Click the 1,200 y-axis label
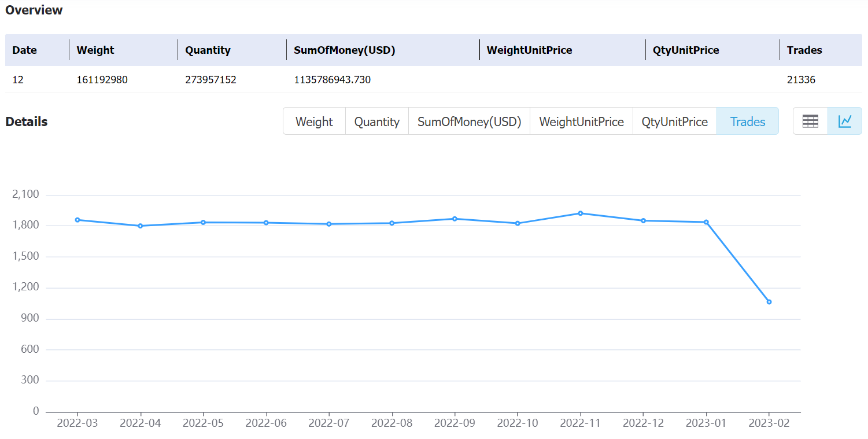 point(25,287)
